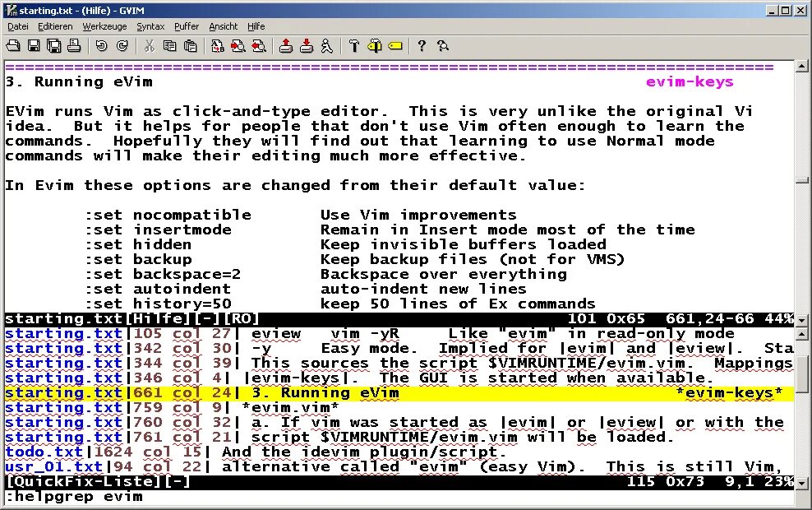812x510 pixels.
Task: Click the ':set backspace=2' option line
Action: click(326, 274)
